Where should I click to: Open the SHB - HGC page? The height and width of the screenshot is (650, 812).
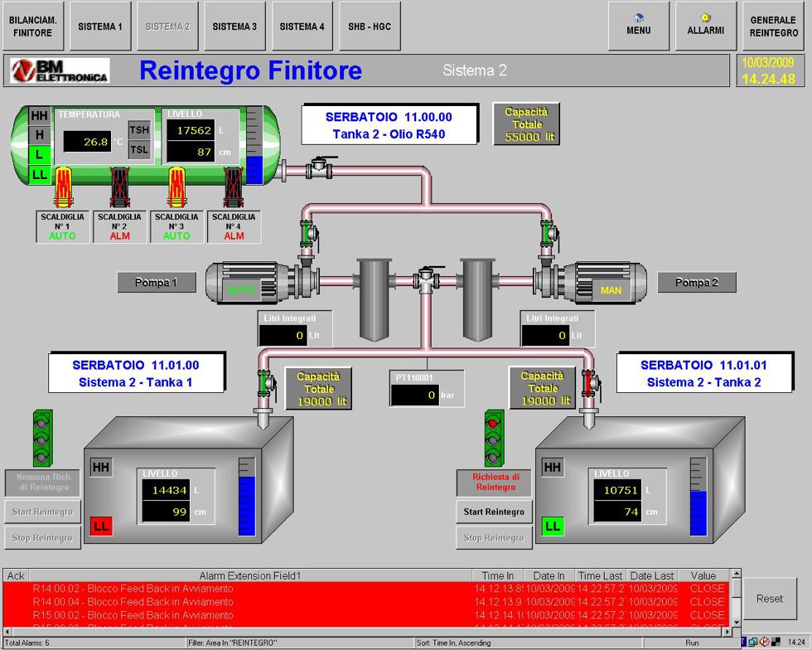pos(370,27)
